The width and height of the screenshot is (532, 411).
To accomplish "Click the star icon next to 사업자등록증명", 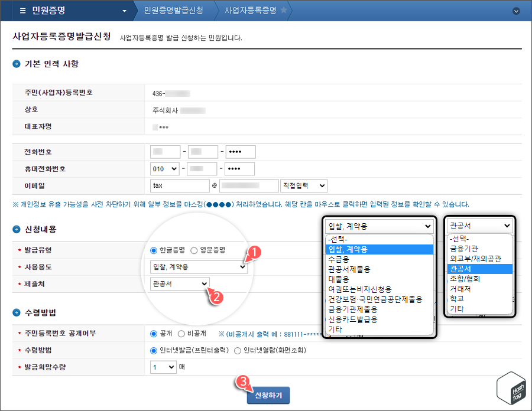I will pyautogui.click(x=283, y=10).
